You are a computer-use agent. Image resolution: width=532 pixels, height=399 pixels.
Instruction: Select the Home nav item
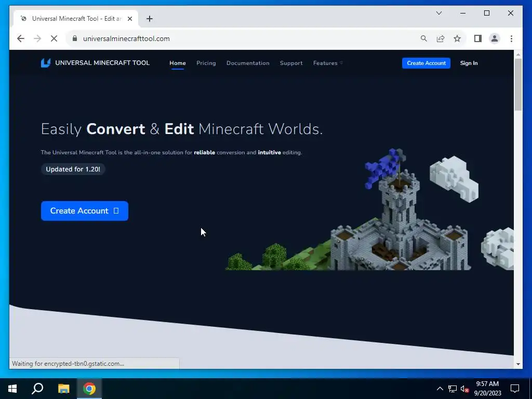click(x=178, y=63)
